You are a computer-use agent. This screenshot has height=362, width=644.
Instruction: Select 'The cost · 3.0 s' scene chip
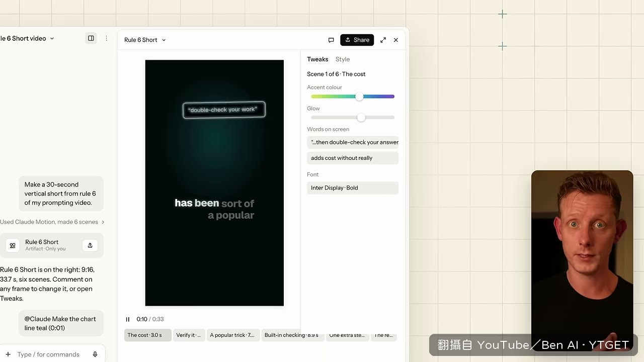[x=148, y=335]
